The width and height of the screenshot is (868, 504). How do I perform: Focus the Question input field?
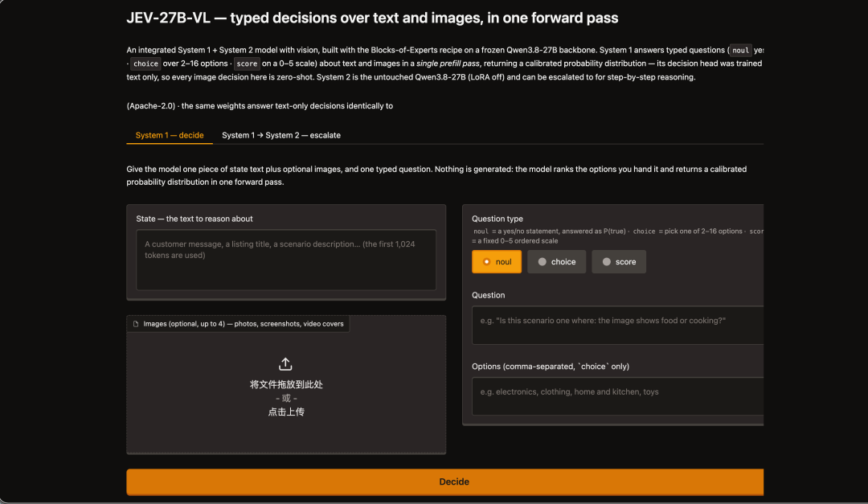(x=618, y=325)
